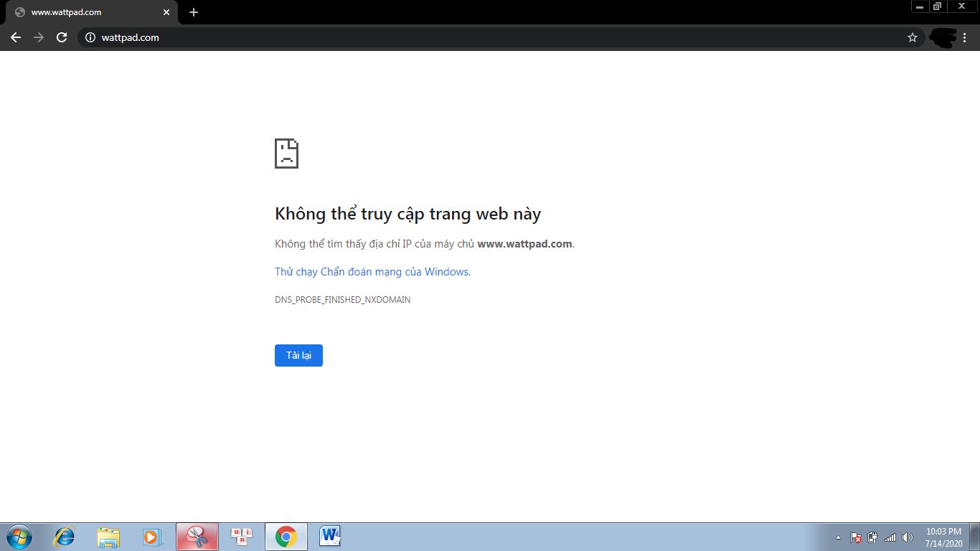Go back to the previous page
Viewport: 980px width, 551px height.
(x=16, y=37)
